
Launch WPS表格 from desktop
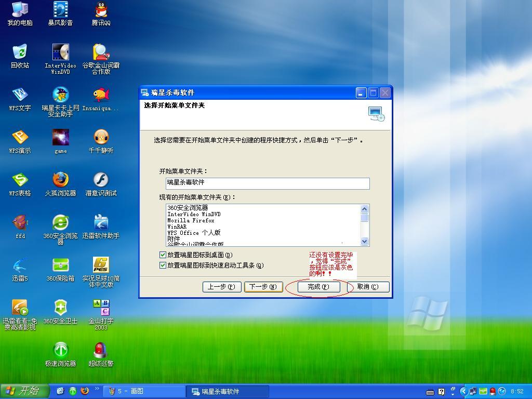(x=20, y=184)
